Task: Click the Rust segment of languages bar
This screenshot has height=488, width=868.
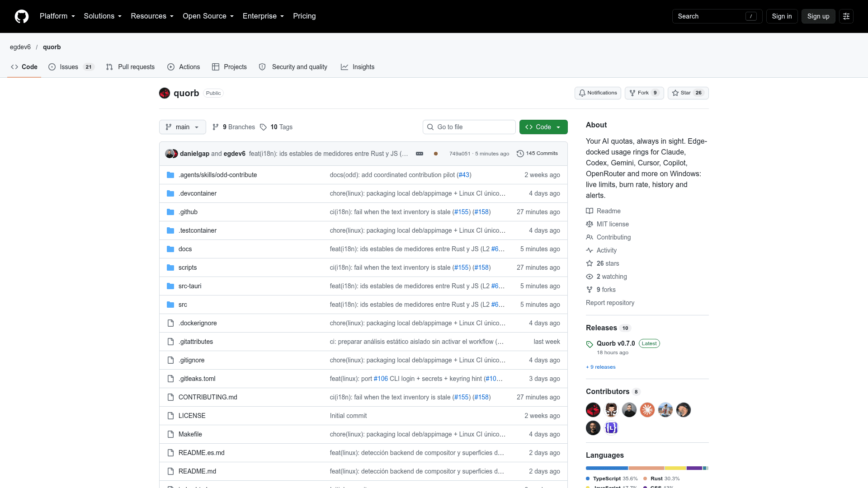Action: (x=646, y=468)
